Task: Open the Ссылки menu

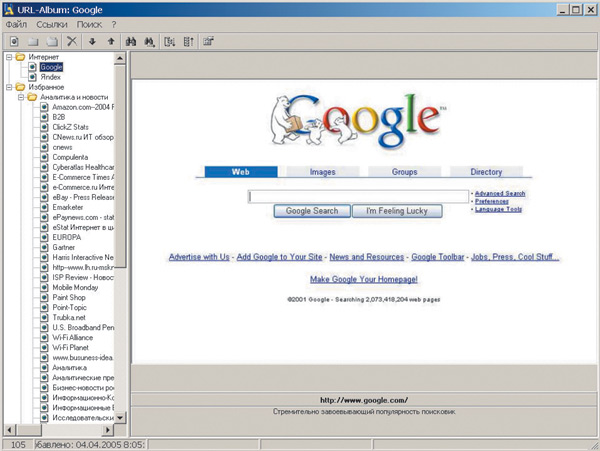Action: 52,24
